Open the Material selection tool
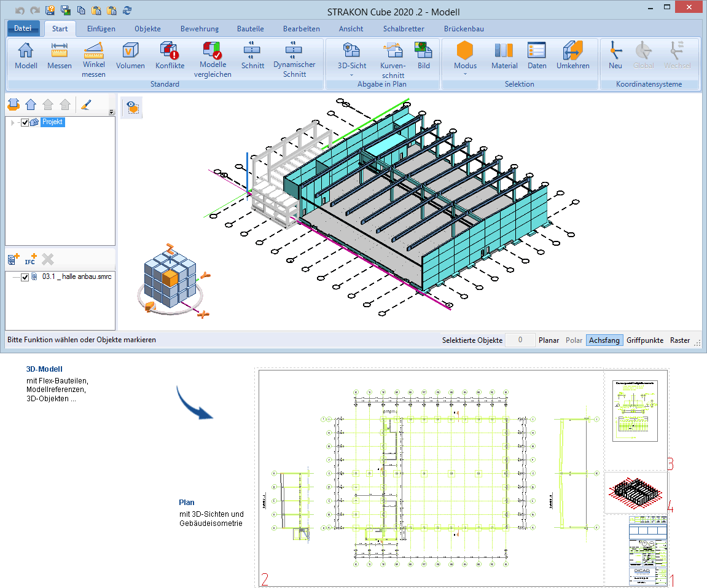707x588 pixels. [504, 55]
